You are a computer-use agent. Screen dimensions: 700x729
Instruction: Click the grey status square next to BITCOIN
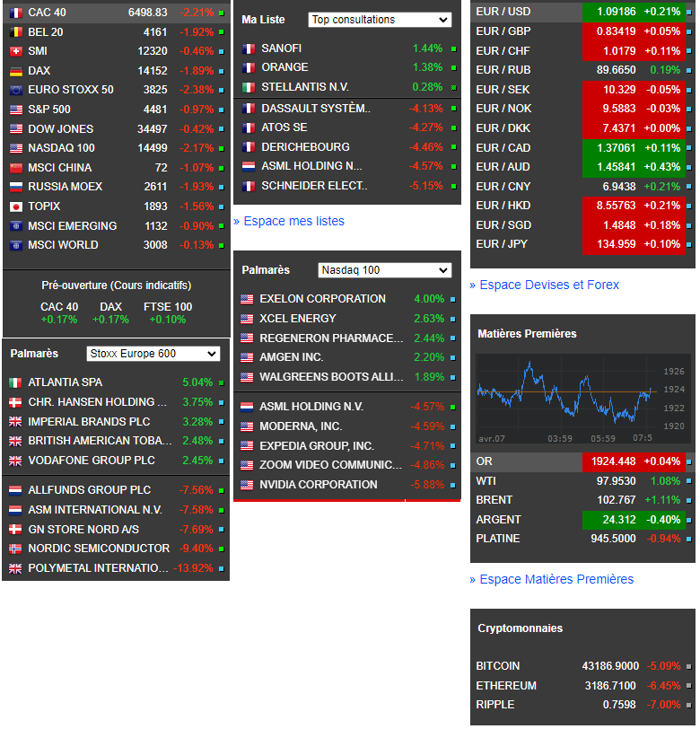pos(689,667)
